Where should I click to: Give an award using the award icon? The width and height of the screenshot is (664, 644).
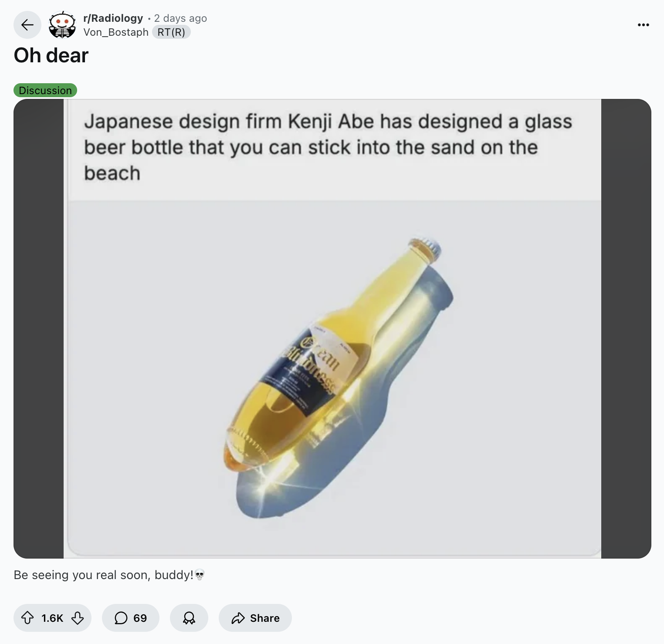pos(189,618)
